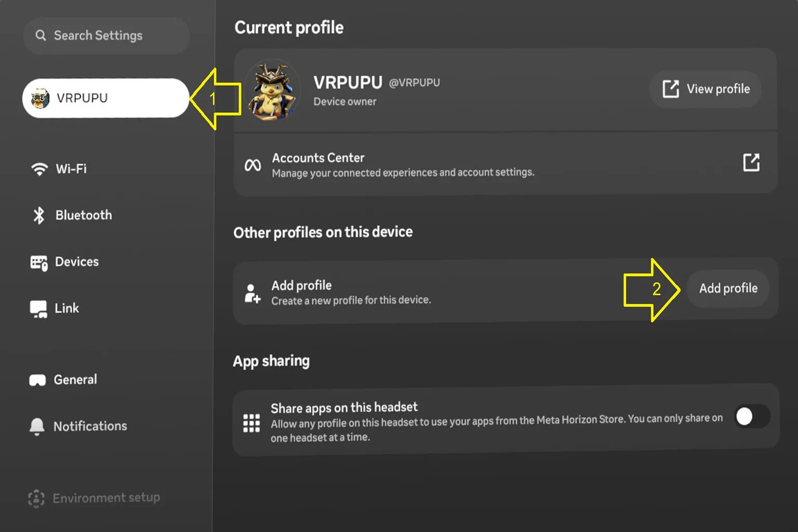This screenshot has width=798, height=532.
Task: Click the Wi-Fi signal icon
Action: (x=39, y=169)
